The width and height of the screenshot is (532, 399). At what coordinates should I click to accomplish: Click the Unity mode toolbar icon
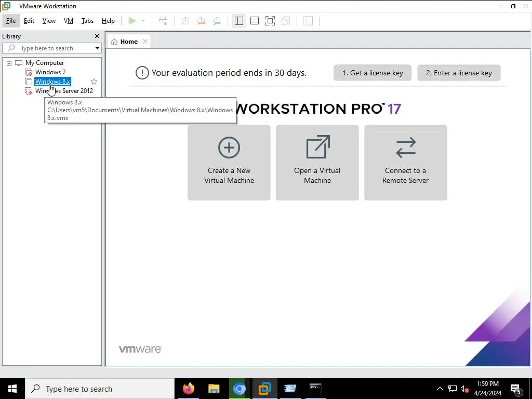286,21
